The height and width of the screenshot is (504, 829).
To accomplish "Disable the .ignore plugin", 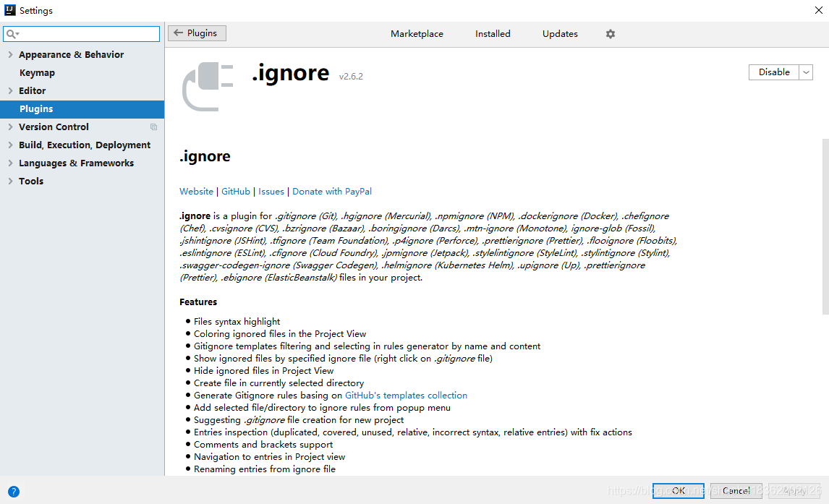I will click(x=773, y=72).
